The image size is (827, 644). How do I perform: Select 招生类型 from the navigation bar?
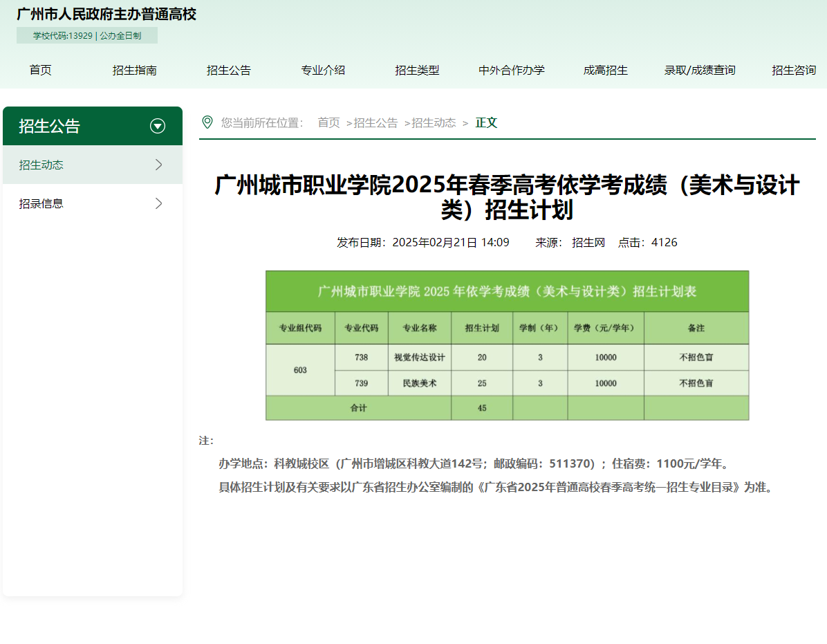coord(418,70)
